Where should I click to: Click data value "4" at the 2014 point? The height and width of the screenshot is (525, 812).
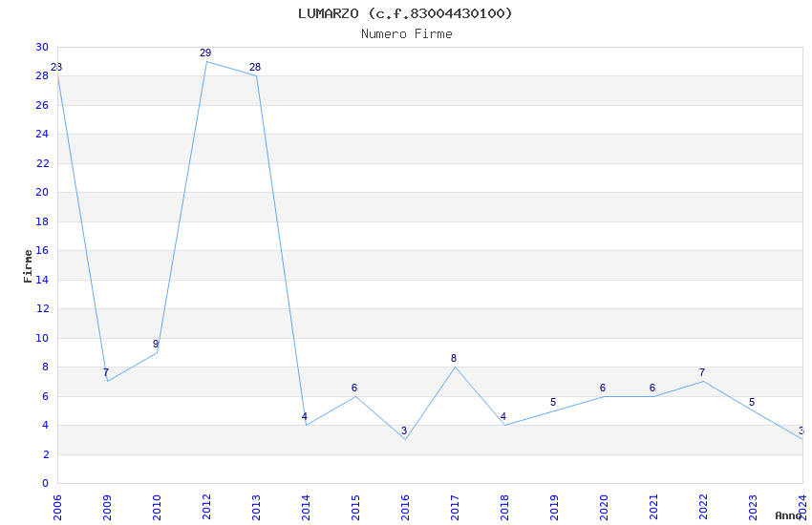[305, 416]
